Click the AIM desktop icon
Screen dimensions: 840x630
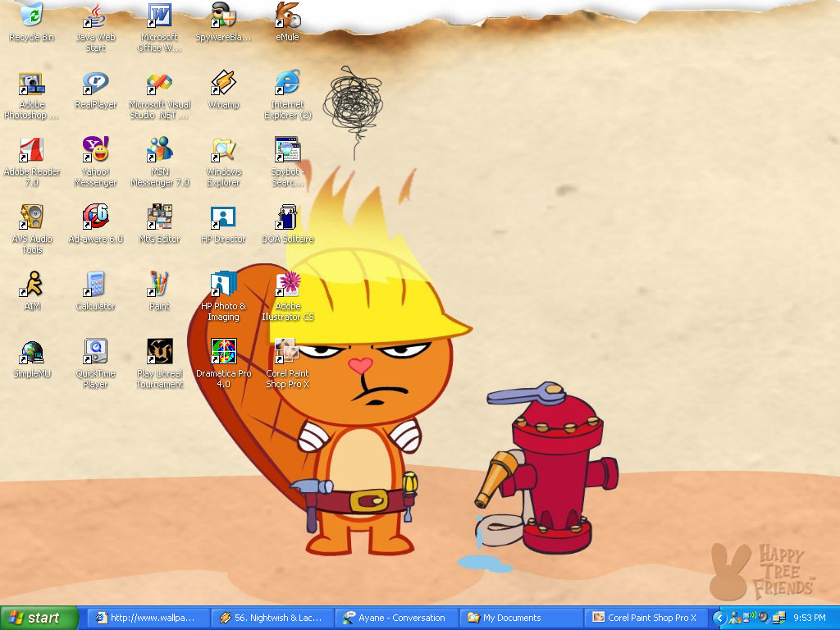pos(32,291)
